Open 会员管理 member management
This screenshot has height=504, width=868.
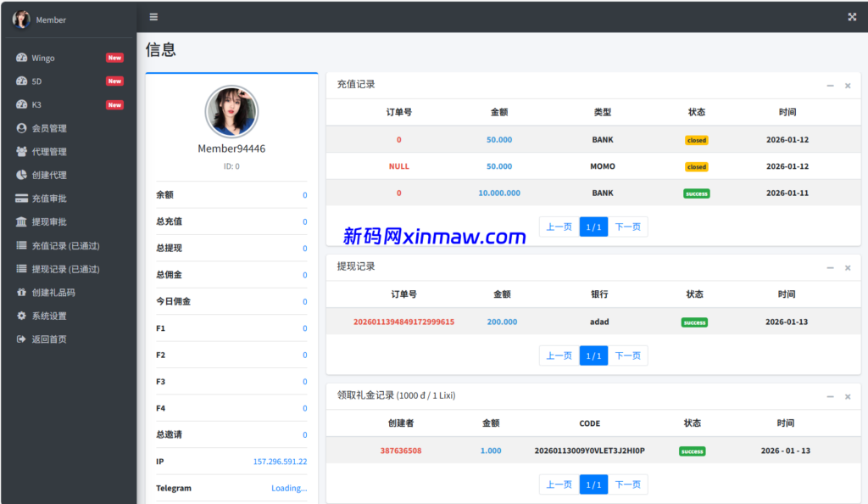[x=48, y=128]
